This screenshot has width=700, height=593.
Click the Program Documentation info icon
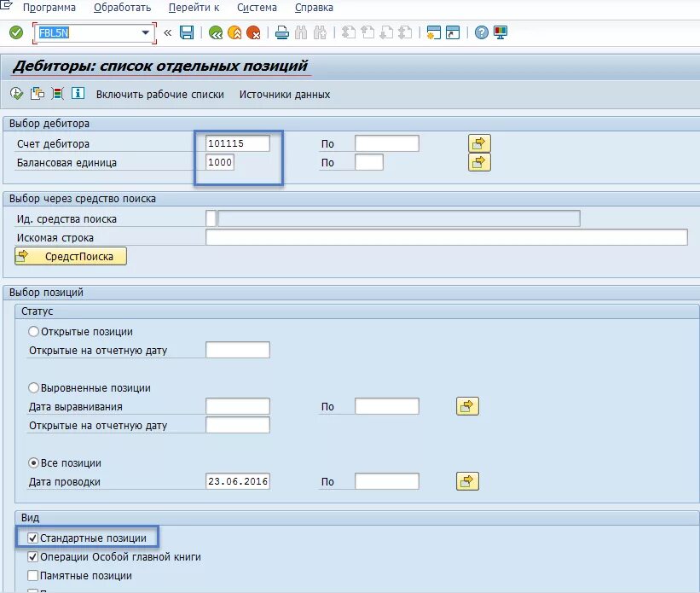point(78,93)
